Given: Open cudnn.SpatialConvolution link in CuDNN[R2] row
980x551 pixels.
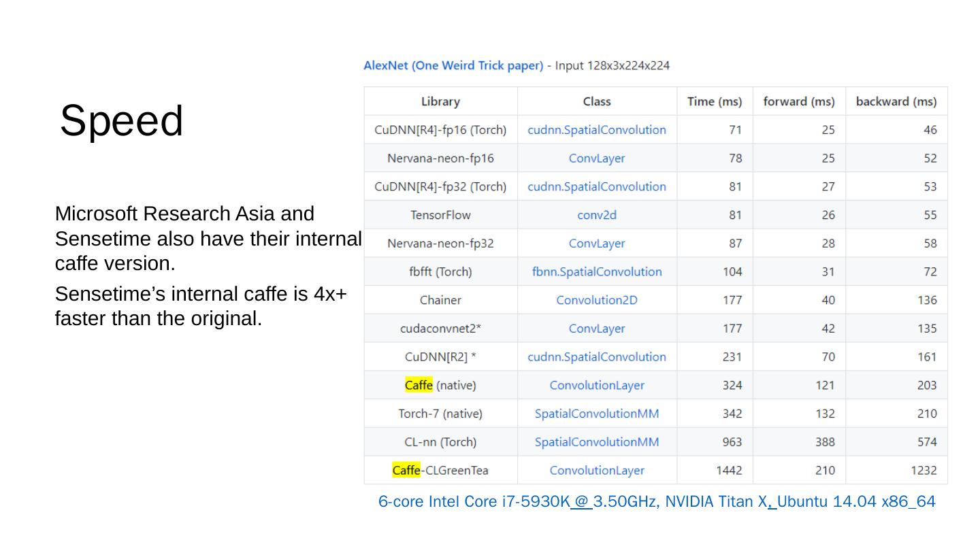Looking at the screenshot, I should [597, 357].
